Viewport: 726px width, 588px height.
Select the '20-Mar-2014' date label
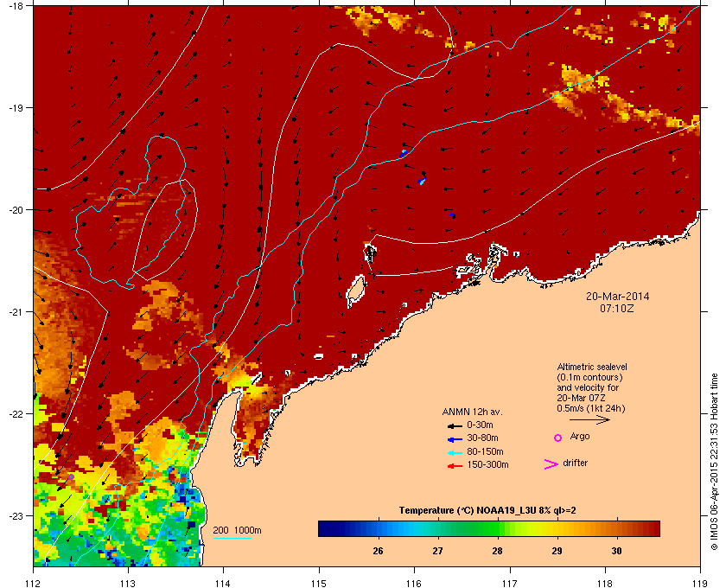coord(618,297)
